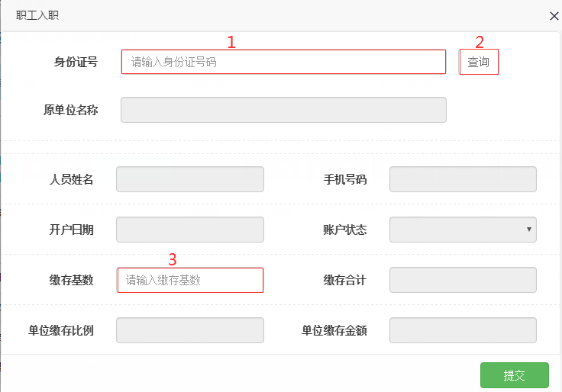Submit the form with 提交
This screenshot has height=392, width=562.
[x=514, y=375]
